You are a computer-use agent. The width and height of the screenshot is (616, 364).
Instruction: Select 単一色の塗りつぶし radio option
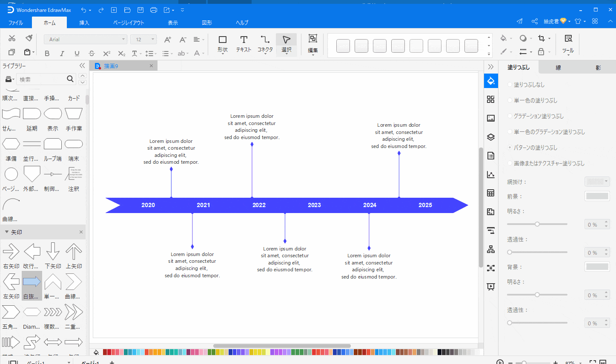pos(510,100)
